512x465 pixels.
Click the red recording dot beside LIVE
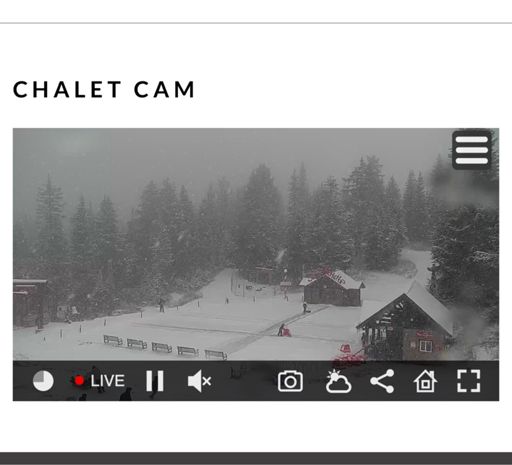click(x=79, y=381)
